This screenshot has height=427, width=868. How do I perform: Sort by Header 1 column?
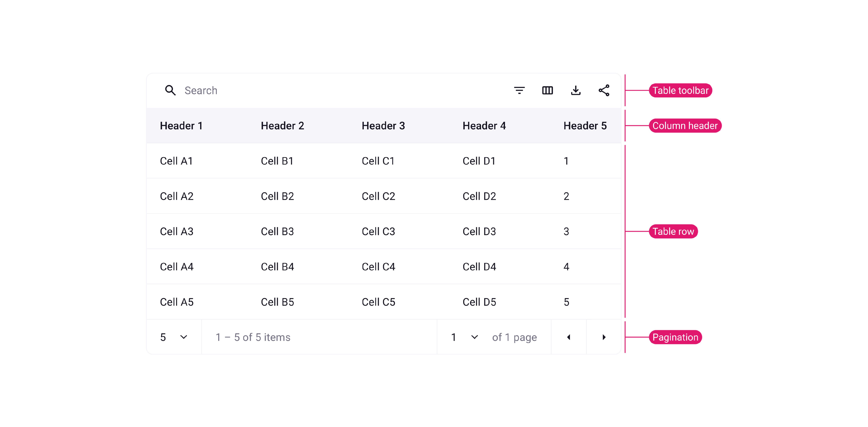point(181,126)
